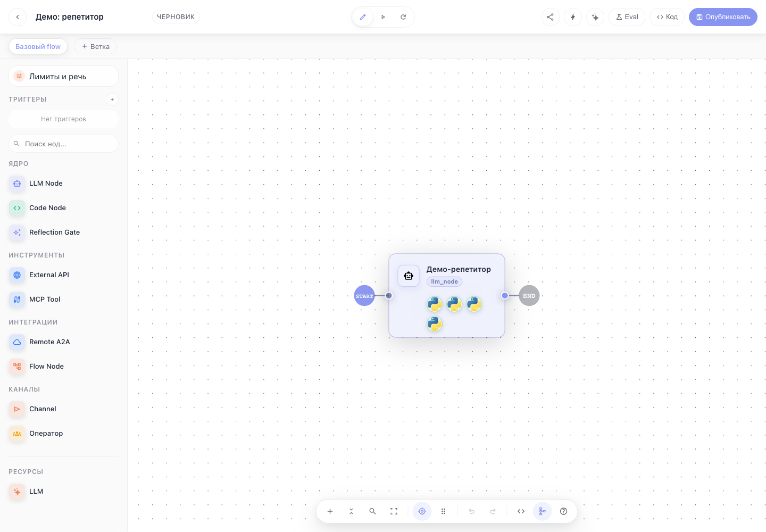The height and width of the screenshot is (532, 766).
Task: Click the fit-to-screen brackets icon
Action: point(394,511)
